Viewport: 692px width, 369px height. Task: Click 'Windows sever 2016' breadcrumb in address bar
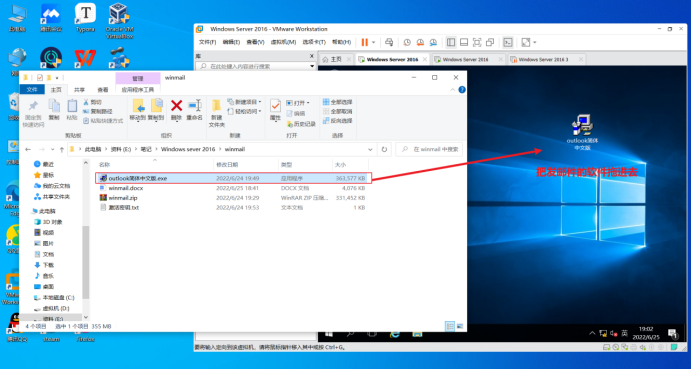pyautogui.click(x=188, y=149)
